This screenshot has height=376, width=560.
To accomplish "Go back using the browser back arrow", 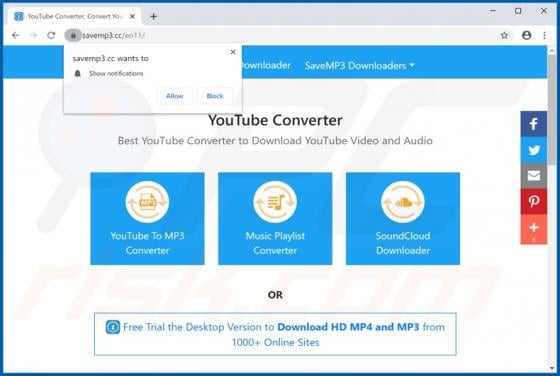I will point(15,35).
